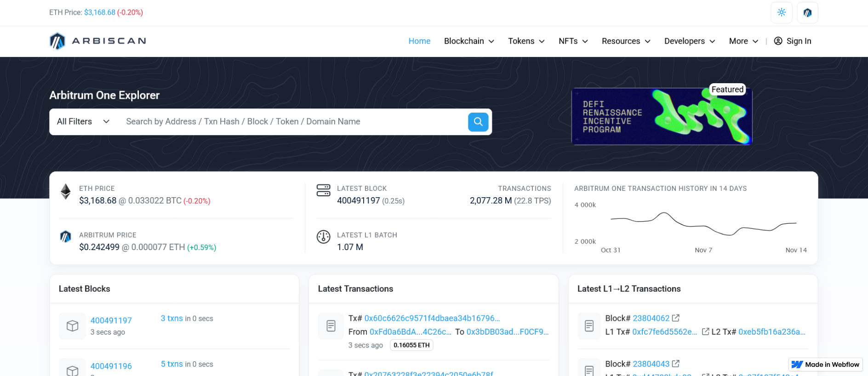Click the Ethereum diamond icon beside ETH Price

pyautogui.click(x=66, y=192)
